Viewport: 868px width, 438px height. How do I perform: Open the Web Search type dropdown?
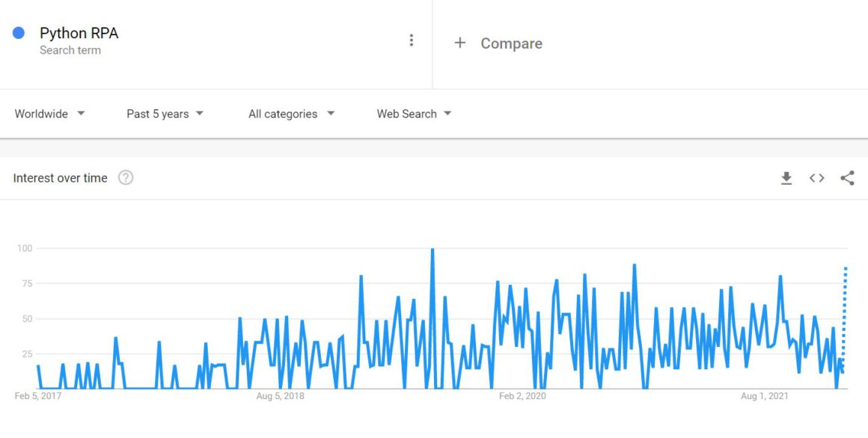415,114
